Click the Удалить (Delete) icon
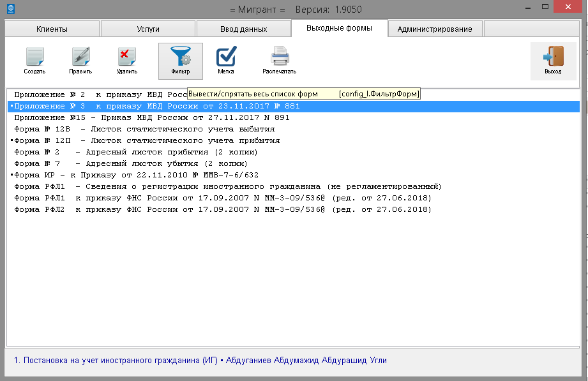588x381 pixels. point(126,60)
